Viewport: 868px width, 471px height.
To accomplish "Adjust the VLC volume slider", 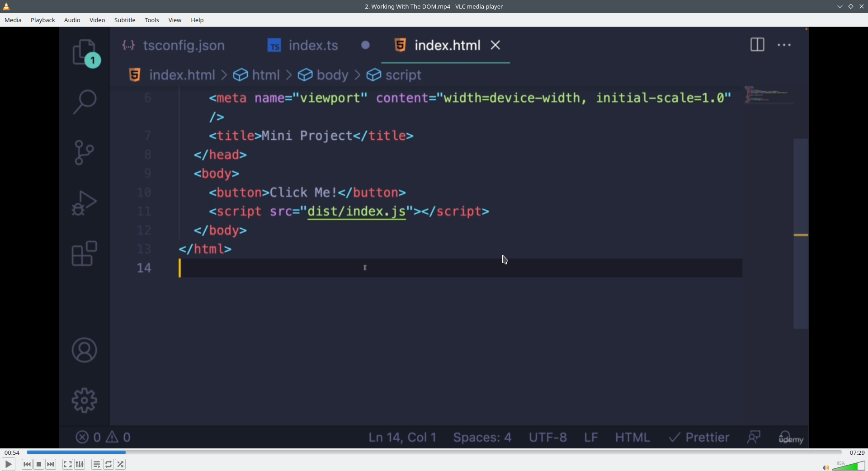I will [x=849, y=466].
